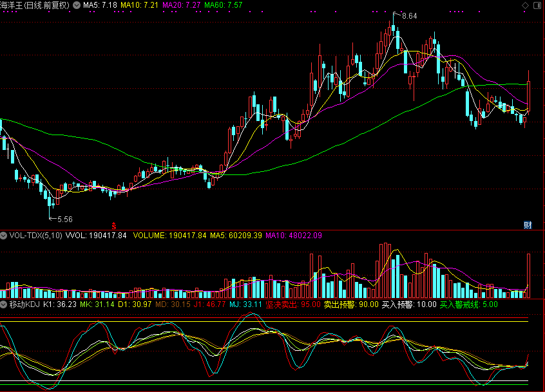Select the 移动KDJ indicator name
Viewport: 545px width, 392px height.
(x=24, y=304)
